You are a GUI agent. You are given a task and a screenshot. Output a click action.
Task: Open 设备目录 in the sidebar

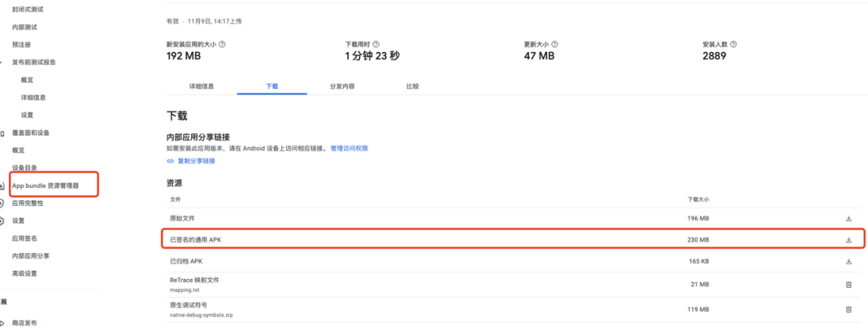point(25,168)
